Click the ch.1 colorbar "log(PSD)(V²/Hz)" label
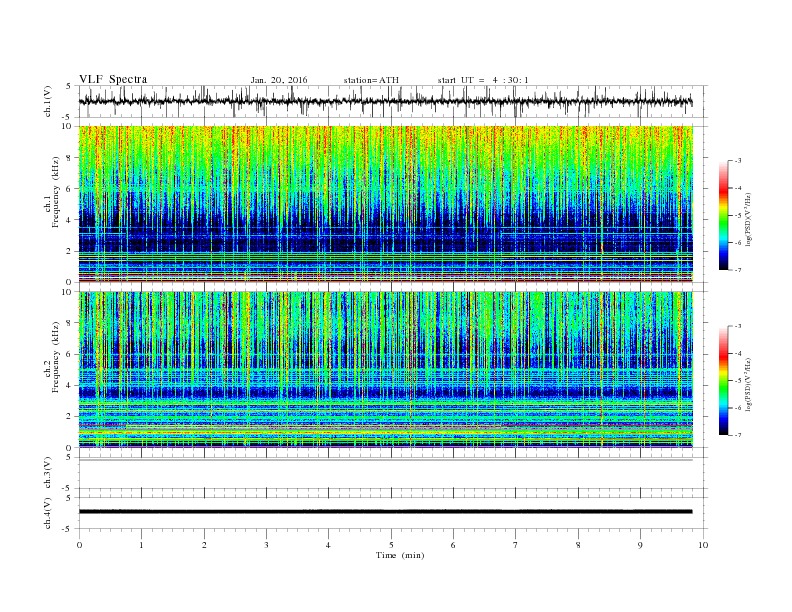The height and width of the screenshot is (612, 792). pyautogui.click(x=748, y=218)
